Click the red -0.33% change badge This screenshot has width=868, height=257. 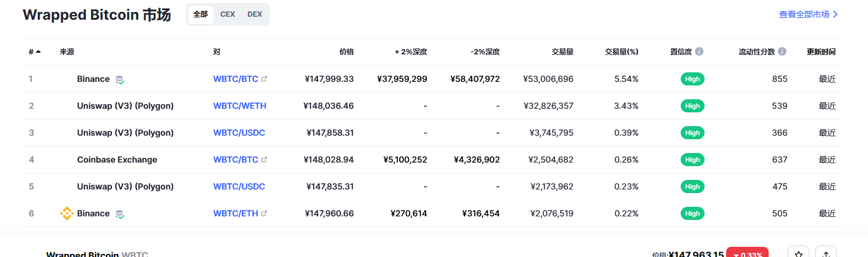pos(747,253)
